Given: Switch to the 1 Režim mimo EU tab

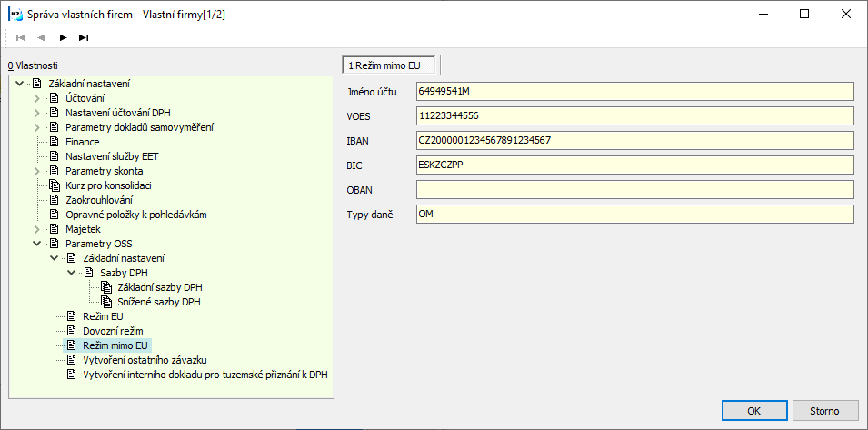Looking at the screenshot, I should [389, 65].
